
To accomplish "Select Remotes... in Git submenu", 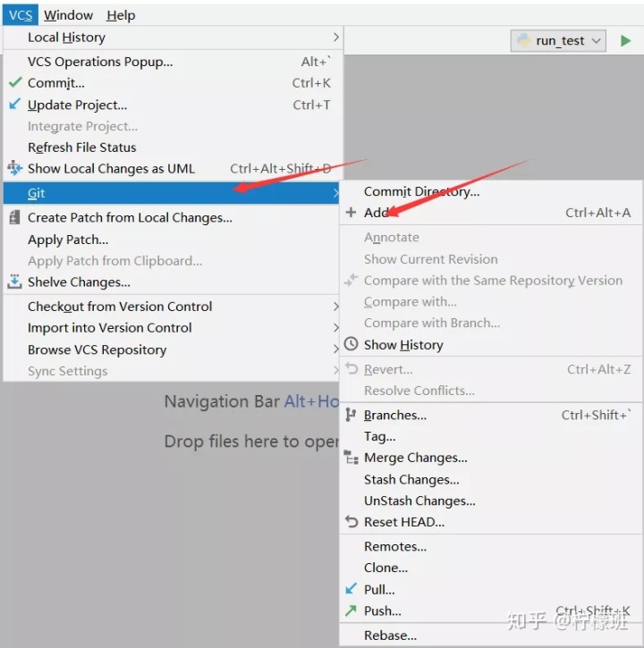I will [491, 546].
